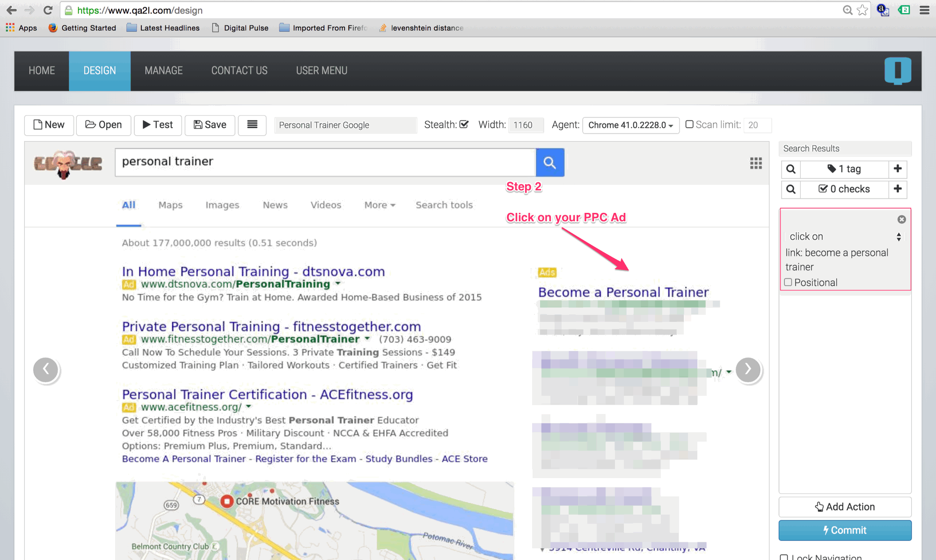936x560 pixels.
Task: Switch to the Maps search tab
Action: [170, 205]
